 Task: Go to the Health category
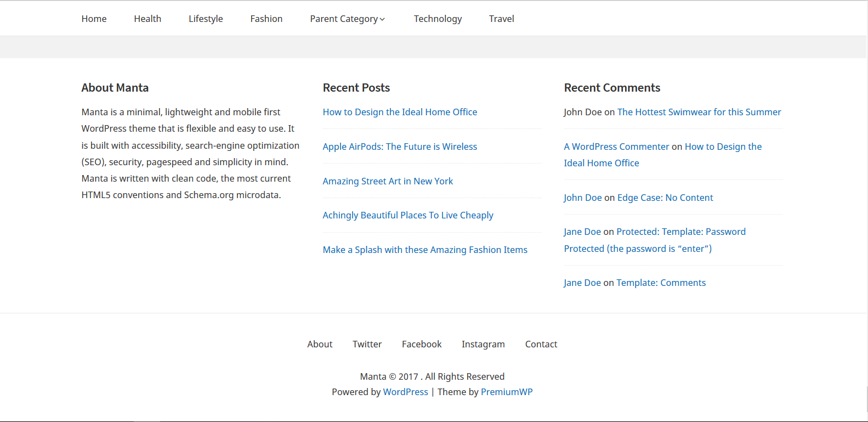(147, 19)
